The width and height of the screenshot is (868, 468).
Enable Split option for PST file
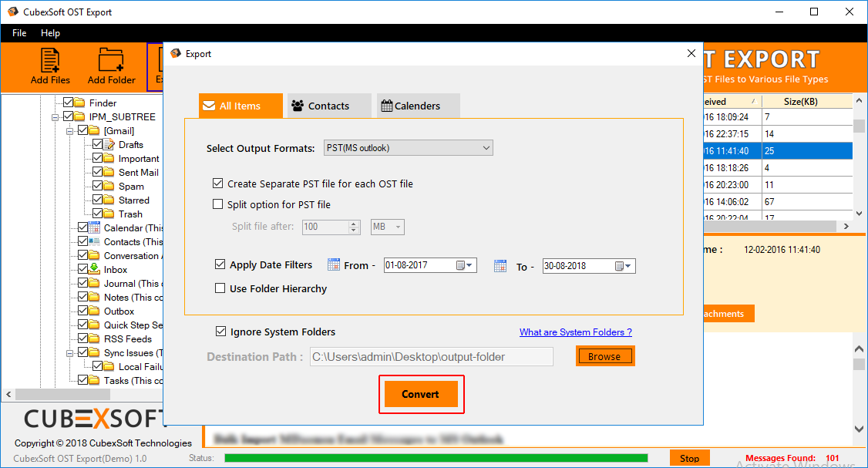click(x=218, y=204)
